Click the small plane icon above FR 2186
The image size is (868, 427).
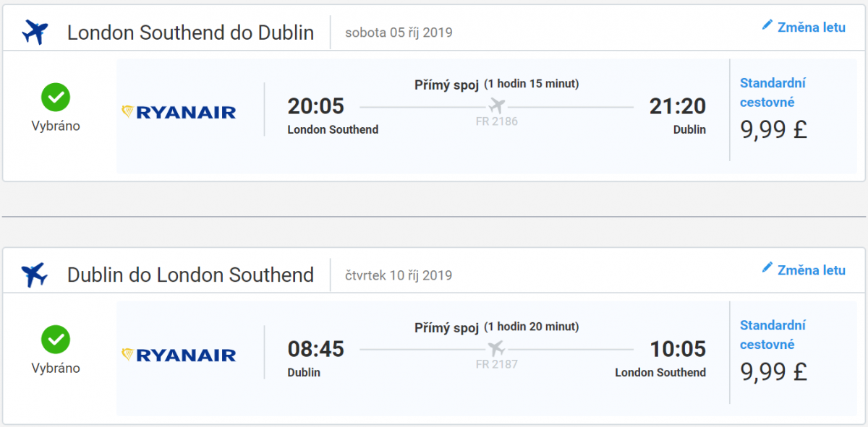pyautogui.click(x=496, y=105)
